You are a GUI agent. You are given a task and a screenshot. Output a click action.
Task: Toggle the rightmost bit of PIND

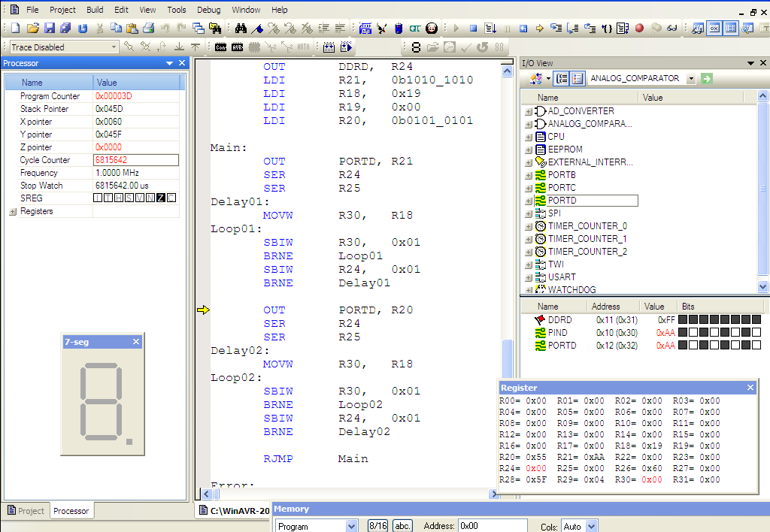coord(756,333)
